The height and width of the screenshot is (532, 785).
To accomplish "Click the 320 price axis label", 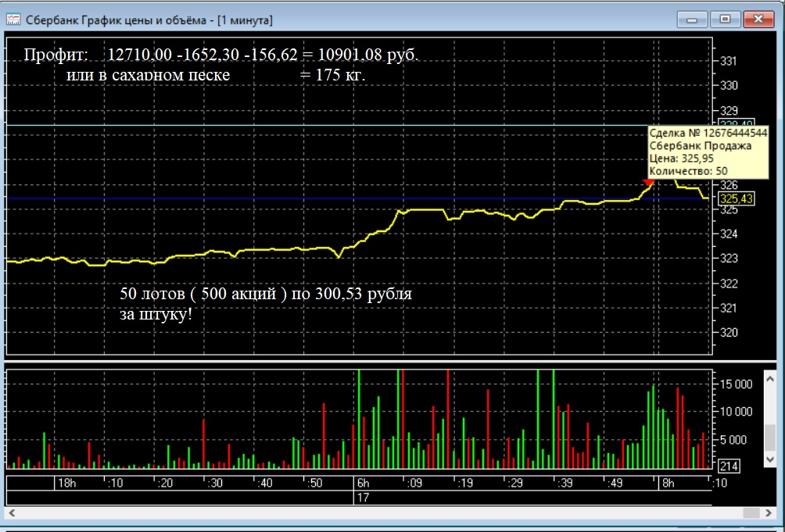I will click(x=729, y=333).
